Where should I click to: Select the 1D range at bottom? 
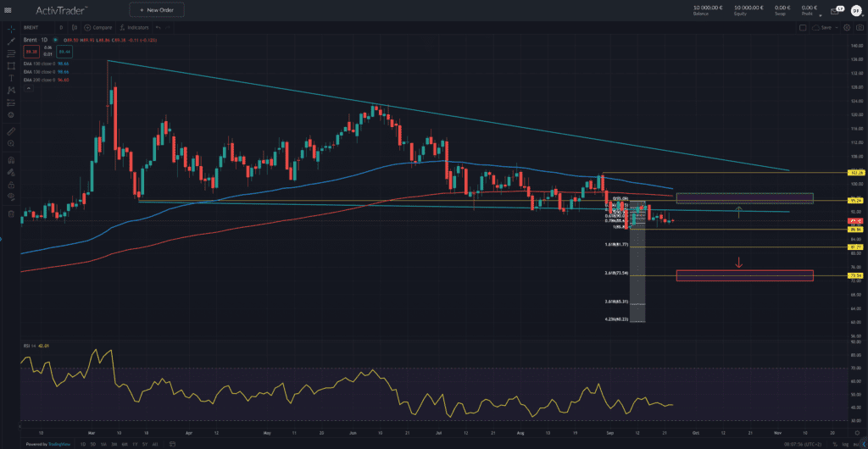[83, 444]
